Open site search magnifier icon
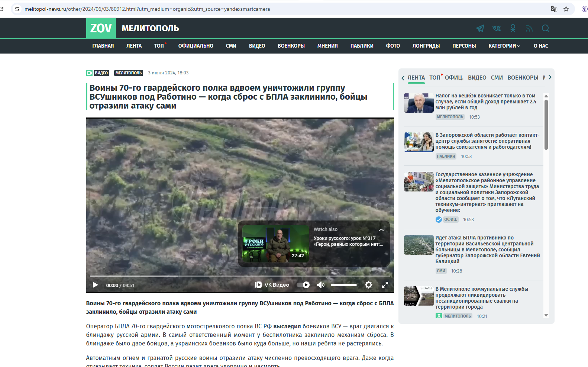This screenshot has height=367, width=588. coord(545,28)
